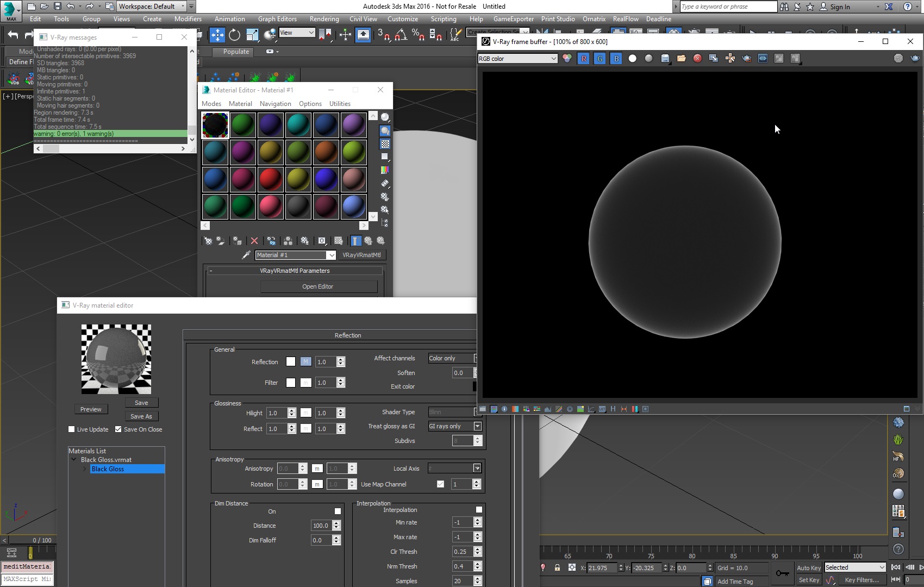The width and height of the screenshot is (924, 587).
Task: Click the Get Material icon in Material Editor
Action: coord(208,240)
